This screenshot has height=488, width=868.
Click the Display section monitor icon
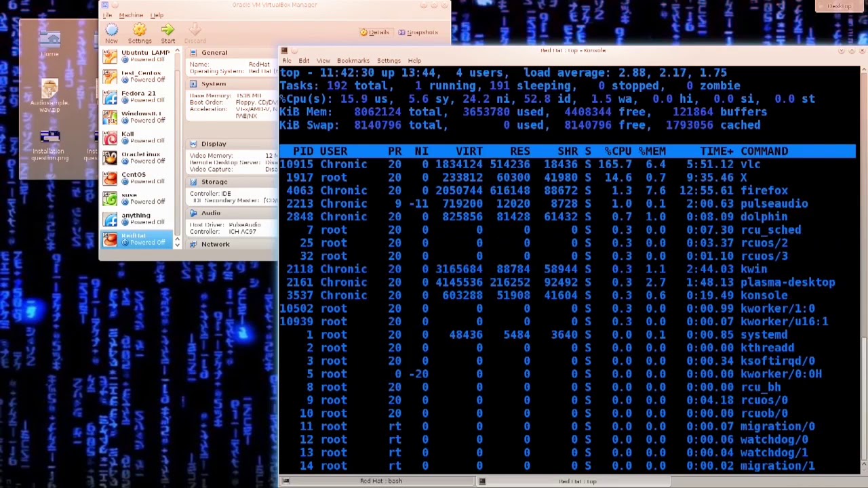coord(193,144)
